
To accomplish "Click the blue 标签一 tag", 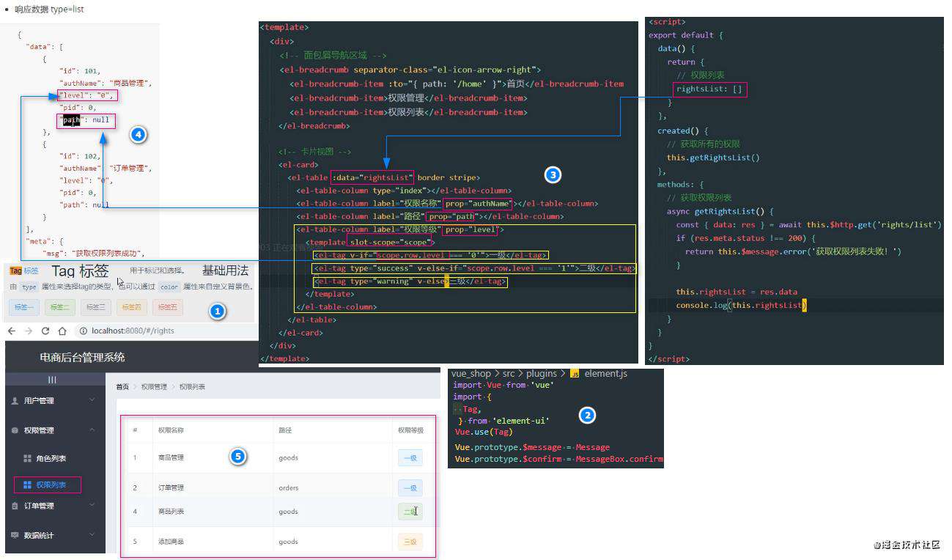I will tap(24, 307).
